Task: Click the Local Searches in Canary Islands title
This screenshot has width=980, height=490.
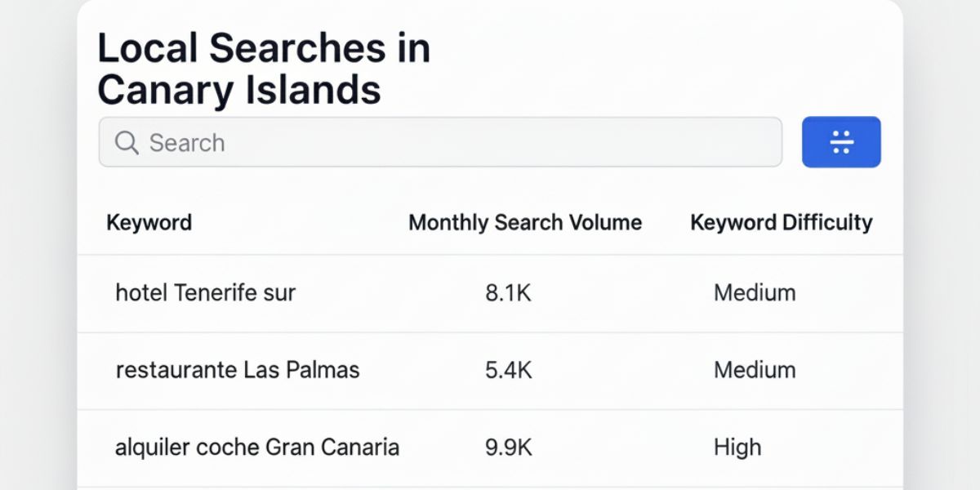Action: coord(264,69)
